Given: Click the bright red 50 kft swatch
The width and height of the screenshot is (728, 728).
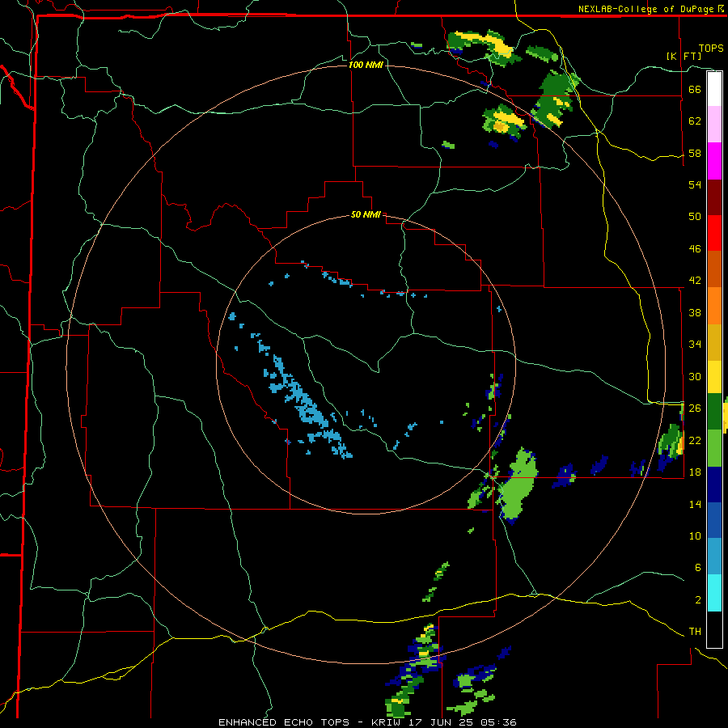Looking at the screenshot, I should pyautogui.click(x=714, y=233).
